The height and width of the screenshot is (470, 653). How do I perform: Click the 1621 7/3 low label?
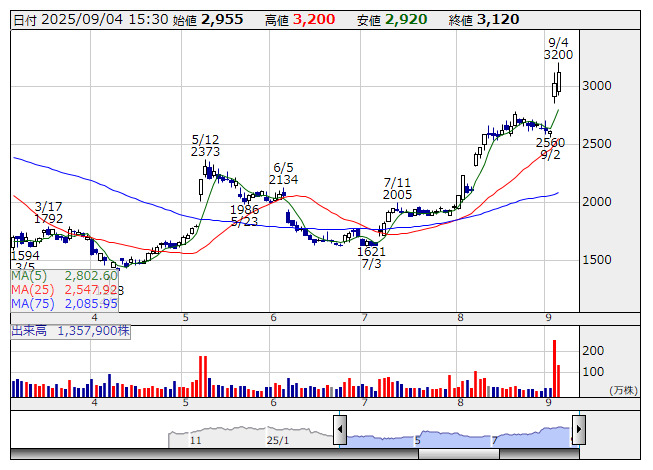[x=371, y=258]
